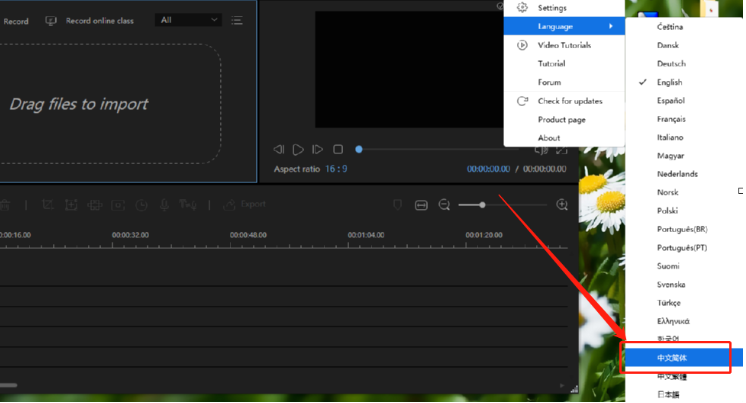Open the 16:9 aspect ratio selector
Screen dimensions: 746x403
point(335,169)
